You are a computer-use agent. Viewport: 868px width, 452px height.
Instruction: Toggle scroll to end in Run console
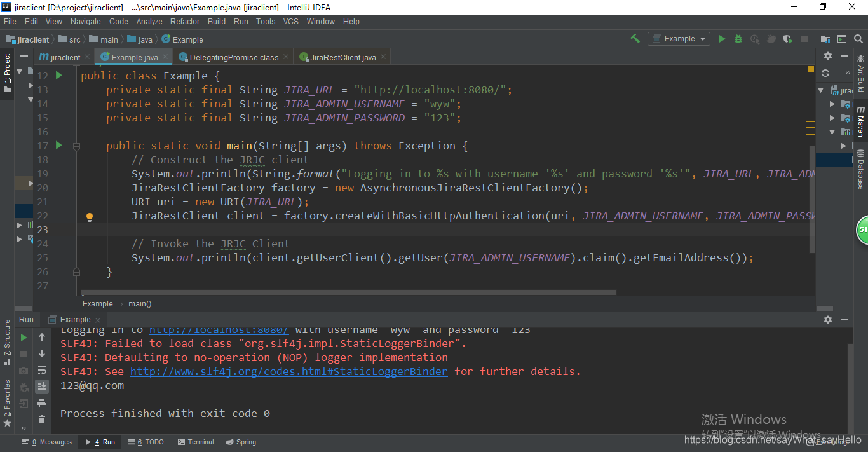pos(42,387)
